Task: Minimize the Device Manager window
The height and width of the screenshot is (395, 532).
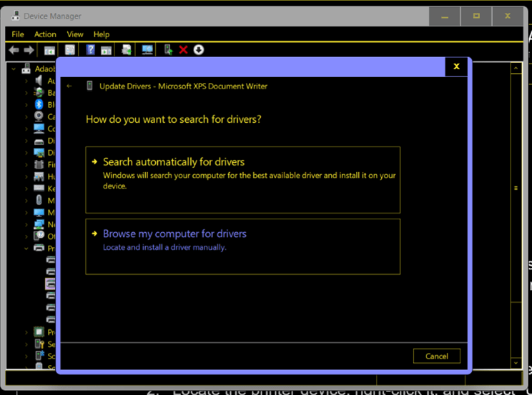Action: click(445, 16)
